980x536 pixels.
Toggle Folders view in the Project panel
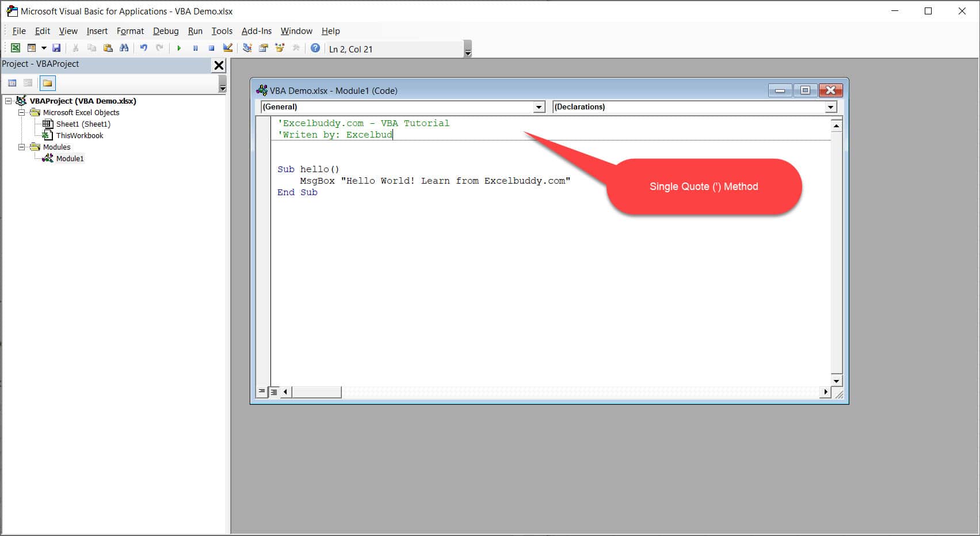tap(47, 83)
